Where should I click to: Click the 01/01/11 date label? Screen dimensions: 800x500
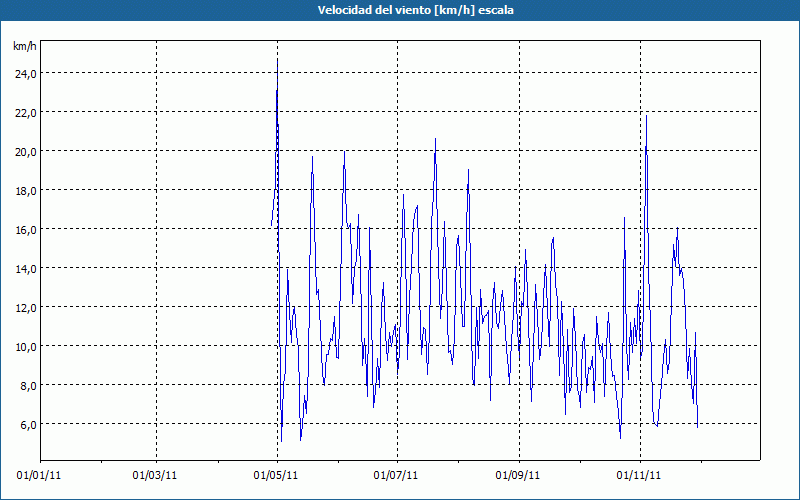pos(39,476)
